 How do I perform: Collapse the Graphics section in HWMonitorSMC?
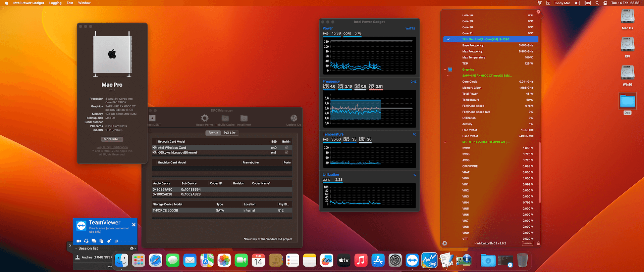click(445, 70)
